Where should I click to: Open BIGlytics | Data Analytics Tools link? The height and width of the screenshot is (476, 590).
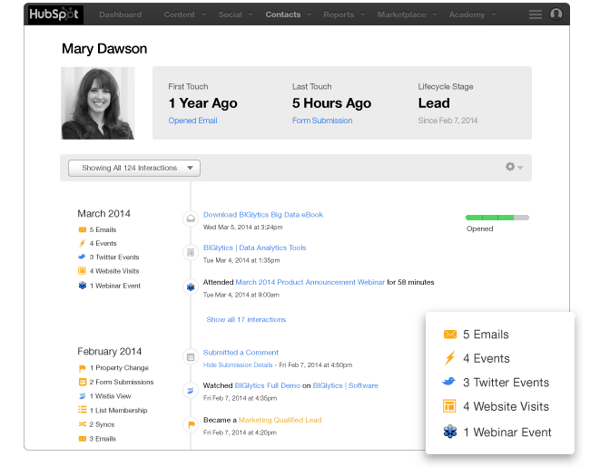click(254, 248)
